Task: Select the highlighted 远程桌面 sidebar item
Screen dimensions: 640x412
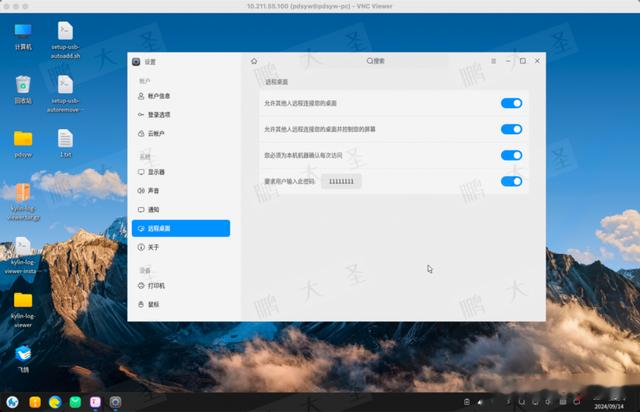Action: [x=181, y=228]
